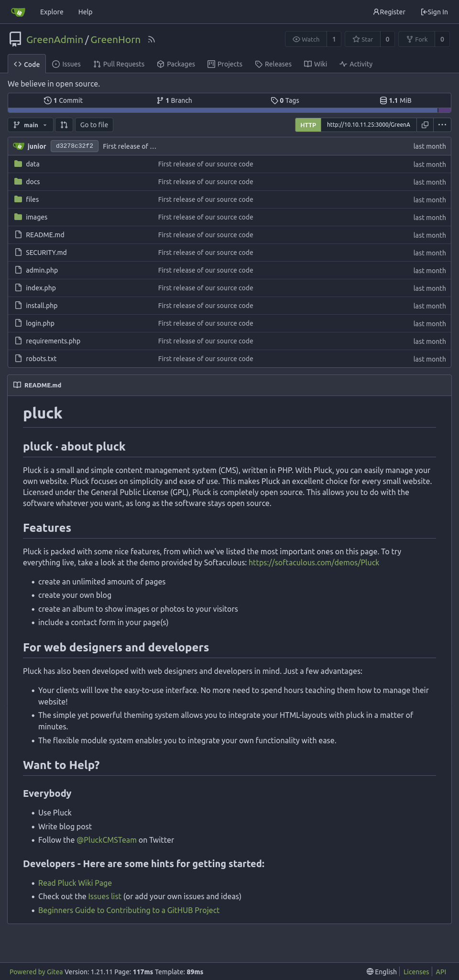Expand the main branch dropdown
The image size is (459, 980).
30,125
